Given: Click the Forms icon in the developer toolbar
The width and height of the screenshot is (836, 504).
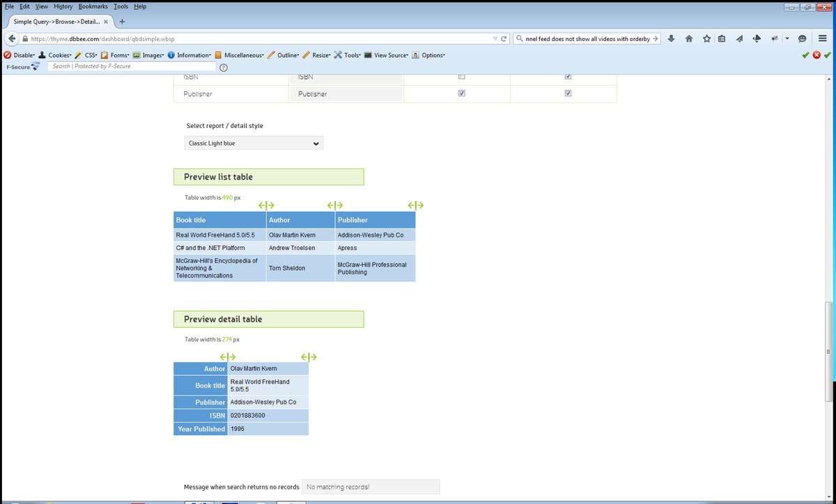Looking at the screenshot, I should (106, 55).
